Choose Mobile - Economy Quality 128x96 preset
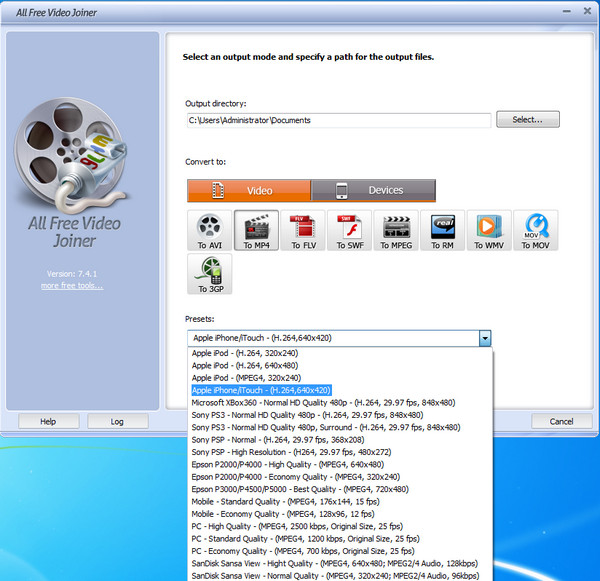This screenshot has width=600, height=581. [340, 514]
